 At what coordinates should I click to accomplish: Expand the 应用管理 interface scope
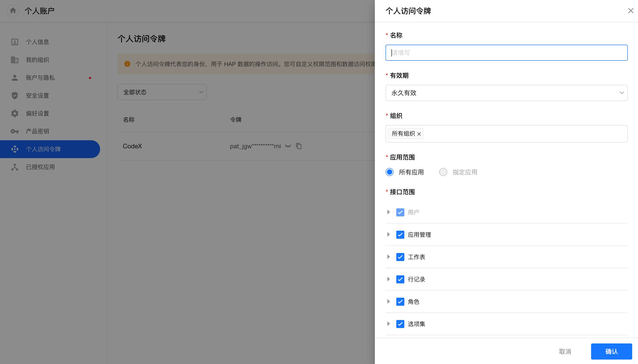click(x=388, y=234)
